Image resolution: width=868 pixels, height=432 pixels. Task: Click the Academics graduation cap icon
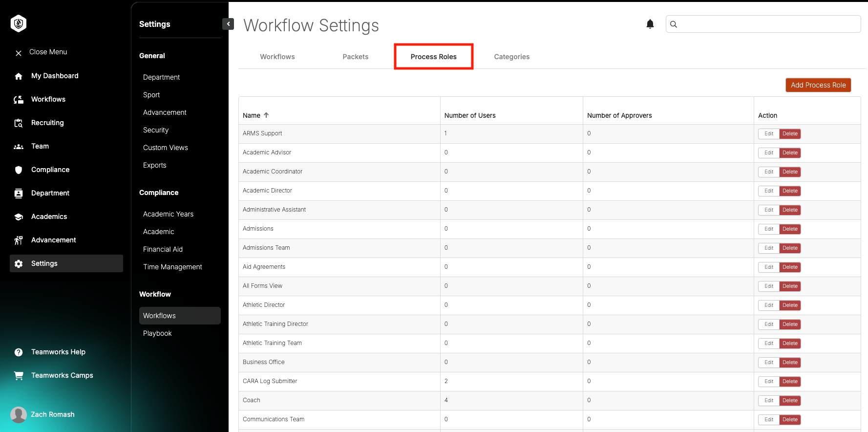click(x=19, y=217)
